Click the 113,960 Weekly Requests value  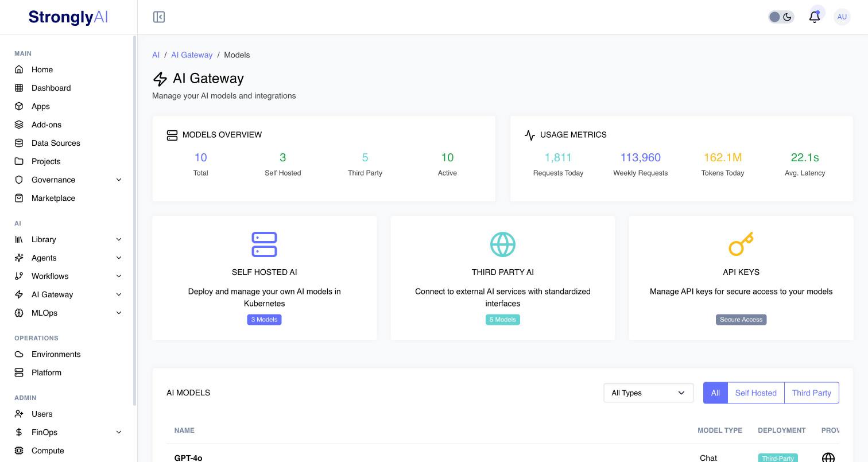coord(640,157)
